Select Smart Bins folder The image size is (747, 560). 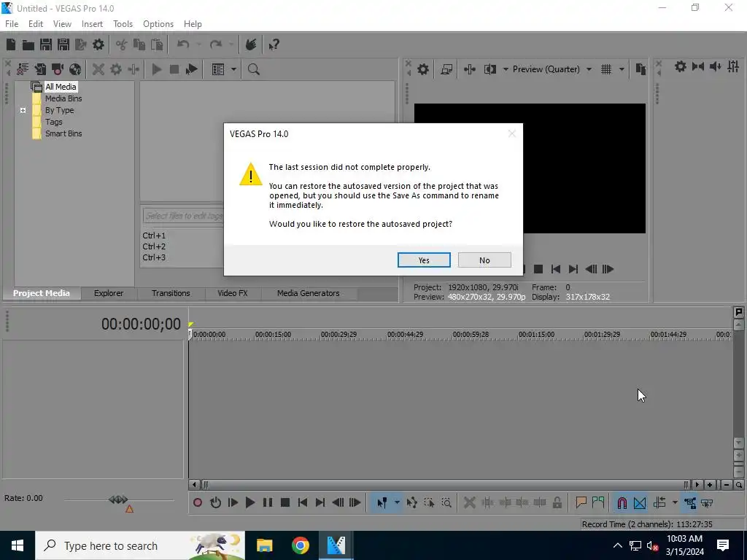click(63, 134)
